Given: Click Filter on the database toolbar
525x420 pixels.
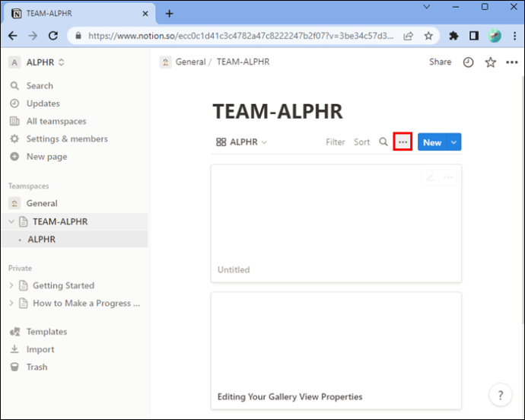Looking at the screenshot, I should 335,142.
